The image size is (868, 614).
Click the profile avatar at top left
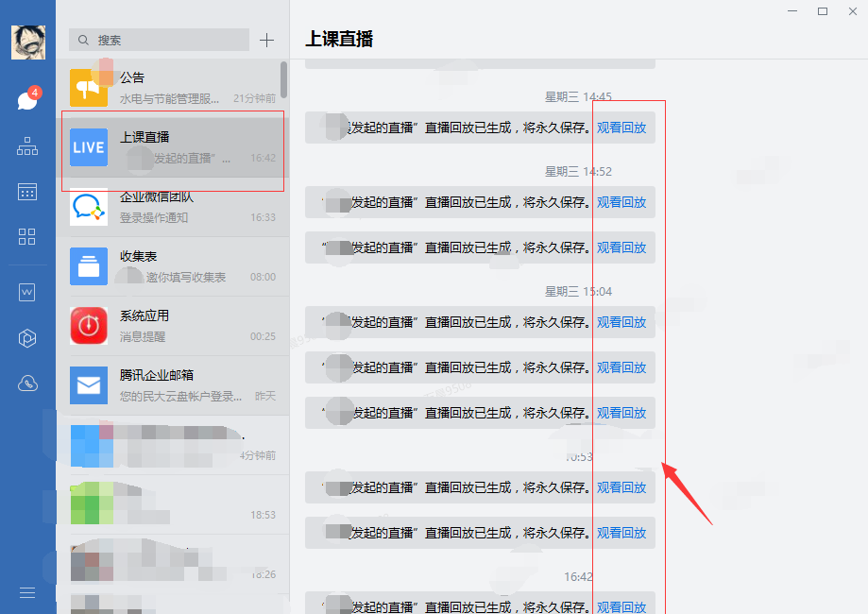(x=28, y=42)
